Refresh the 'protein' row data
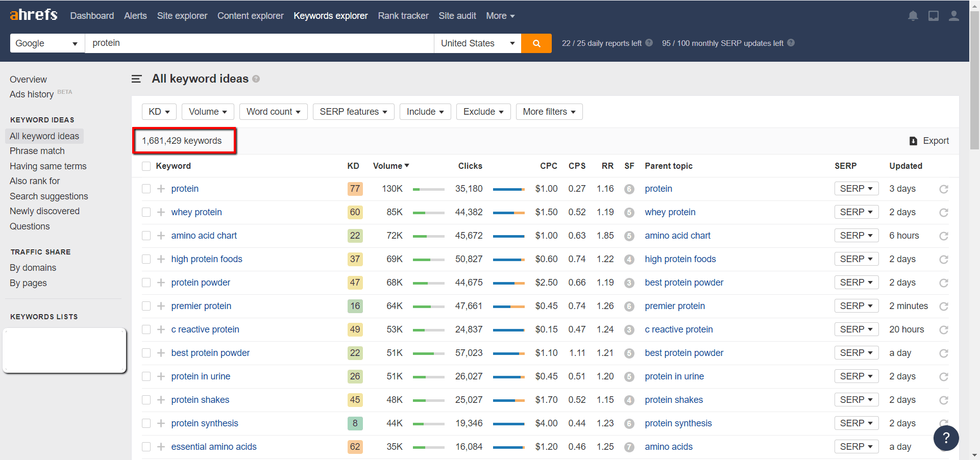The image size is (980, 460). (944, 189)
